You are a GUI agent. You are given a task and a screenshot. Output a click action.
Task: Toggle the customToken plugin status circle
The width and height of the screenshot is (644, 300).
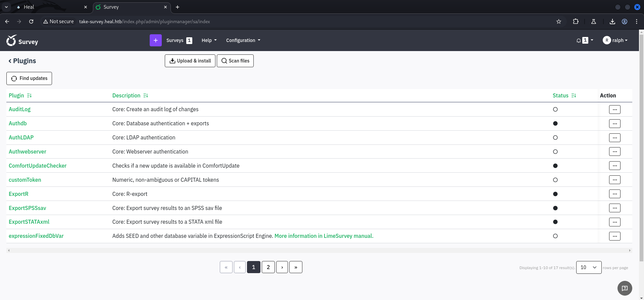(x=555, y=180)
